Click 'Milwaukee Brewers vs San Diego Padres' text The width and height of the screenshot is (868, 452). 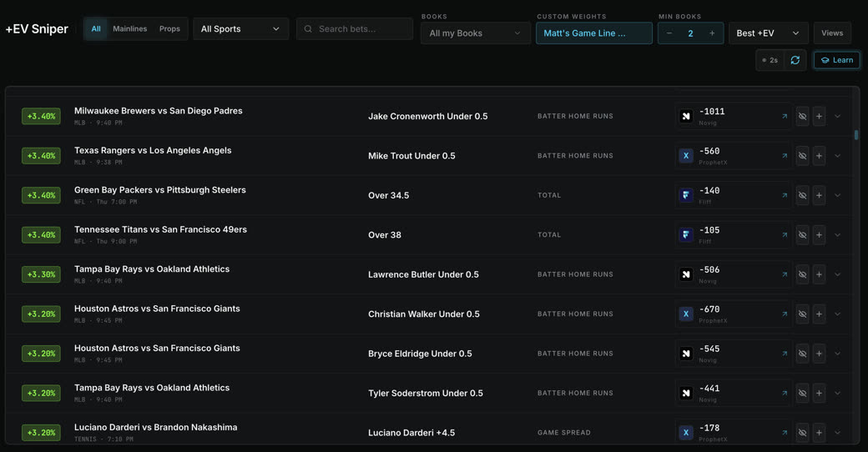pos(159,111)
